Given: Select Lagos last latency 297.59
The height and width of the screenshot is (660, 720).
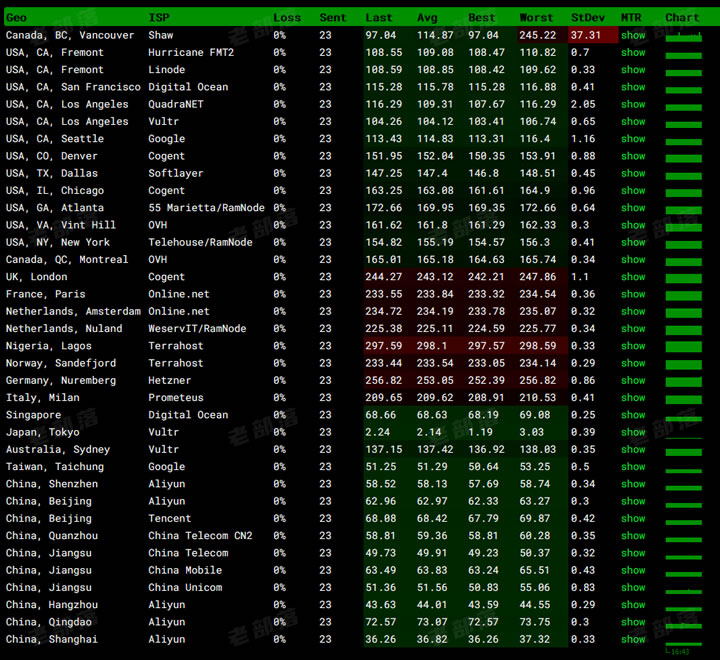Looking at the screenshot, I should pyautogui.click(x=383, y=346).
